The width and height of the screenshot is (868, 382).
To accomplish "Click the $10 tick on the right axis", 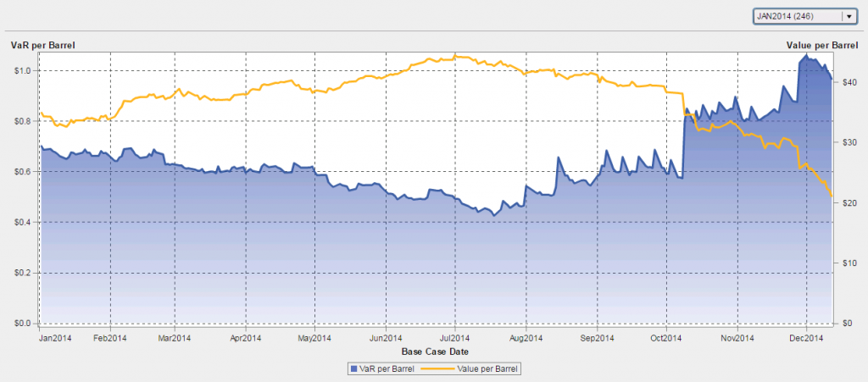I will coord(849,263).
